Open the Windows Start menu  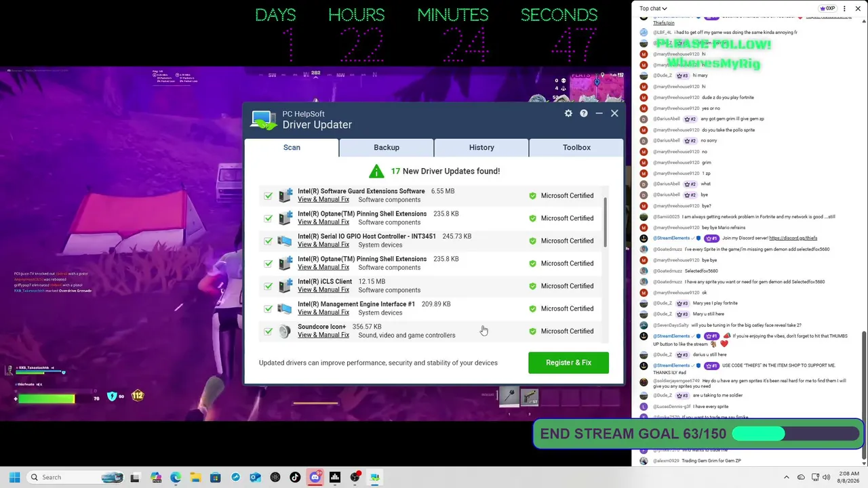tap(14, 477)
